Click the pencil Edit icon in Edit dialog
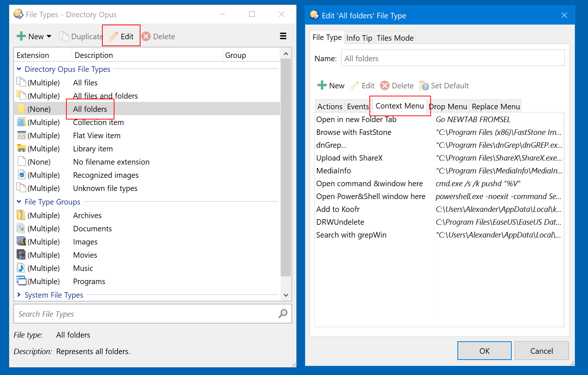The image size is (588, 375). [355, 85]
